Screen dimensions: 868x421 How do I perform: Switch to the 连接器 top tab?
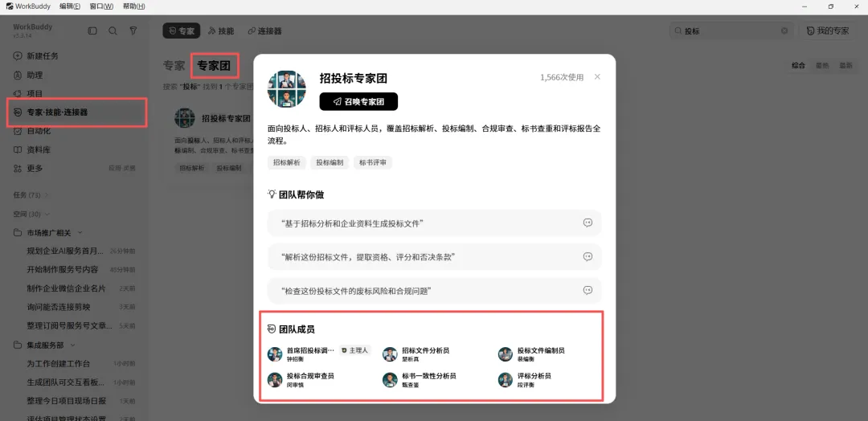pos(264,31)
